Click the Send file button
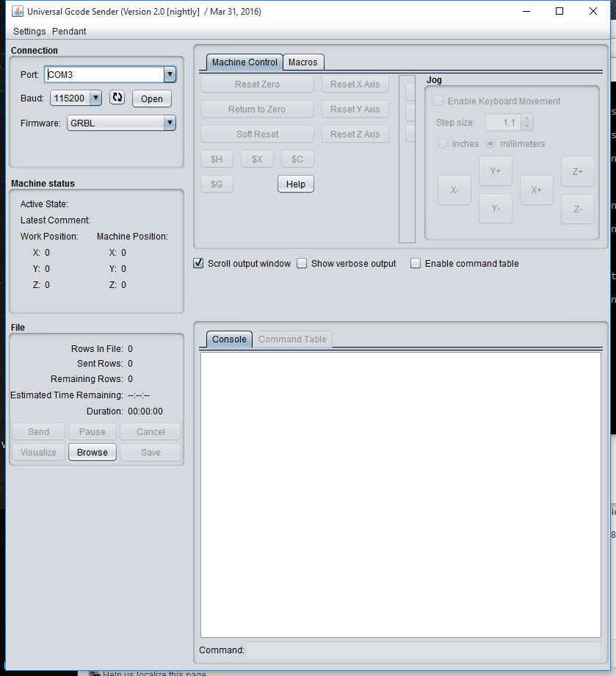The image size is (616, 676). click(38, 431)
